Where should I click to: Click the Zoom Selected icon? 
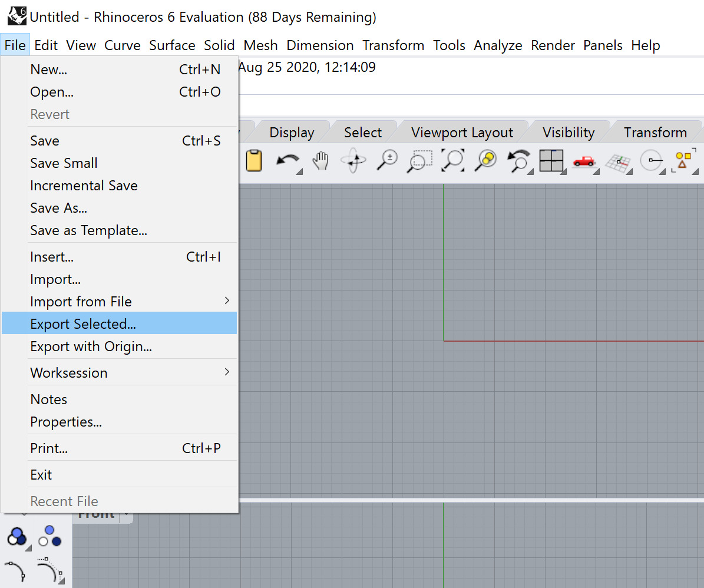487,160
